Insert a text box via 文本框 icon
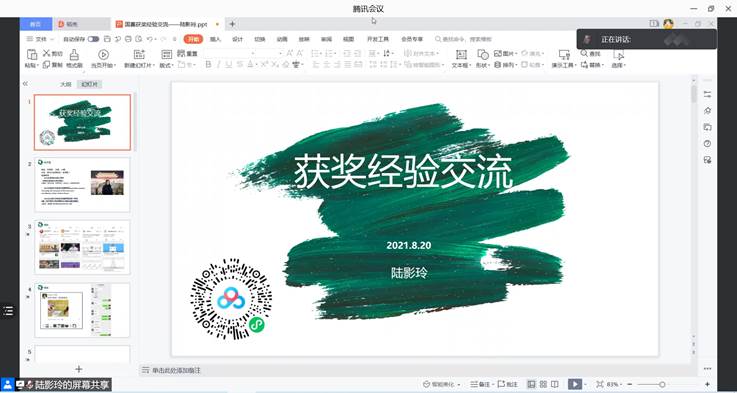Viewport: 737px width, 393px height. [x=462, y=55]
